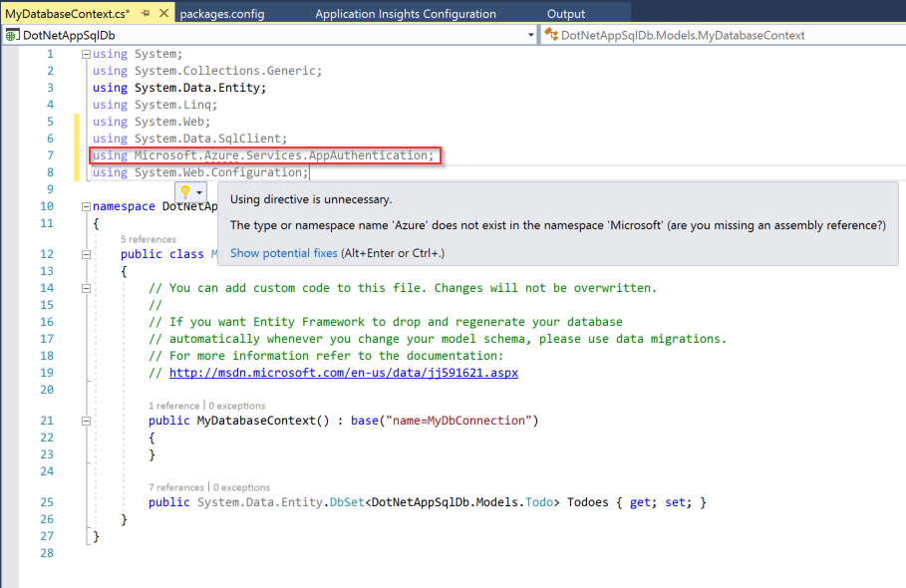Viewport: 906px width, 588px height.
Task: Switch to the packages.config tab
Action: 222,14
